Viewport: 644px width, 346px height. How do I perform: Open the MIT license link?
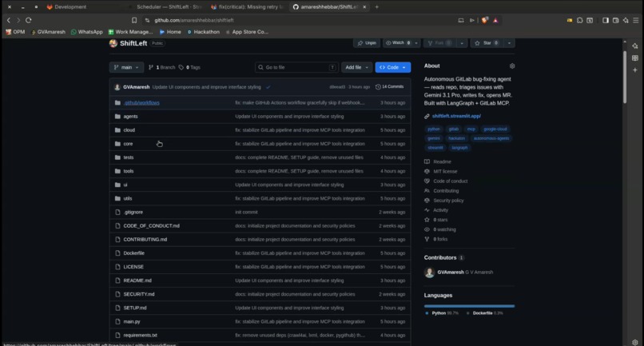tap(445, 171)
